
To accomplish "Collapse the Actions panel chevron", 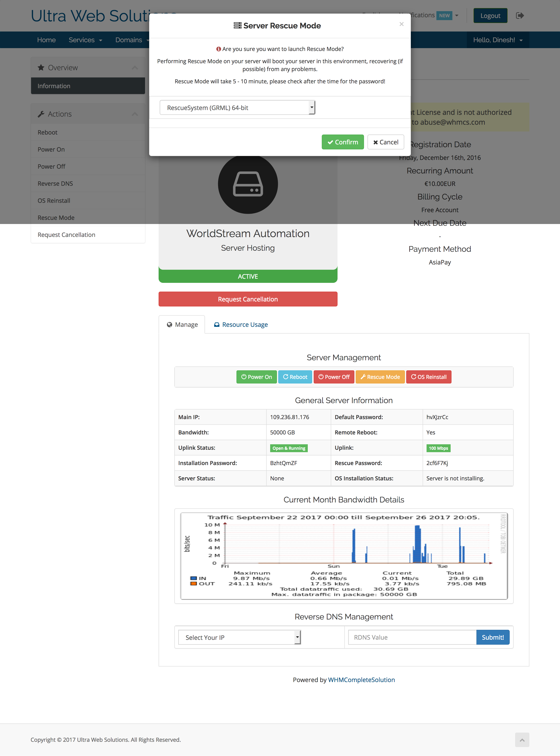I will (135, 114).
